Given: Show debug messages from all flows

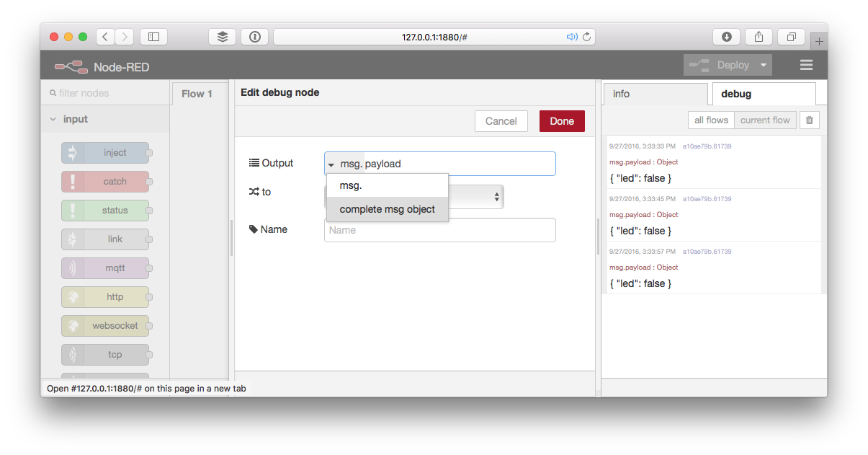Looking at the screenshot, I should 711,120.
